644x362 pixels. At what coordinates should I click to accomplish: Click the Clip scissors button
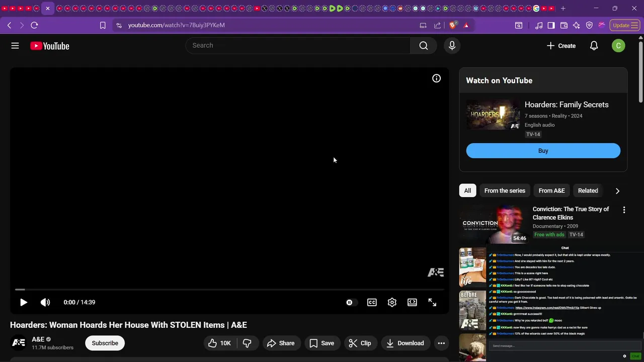tap(360, 343)
